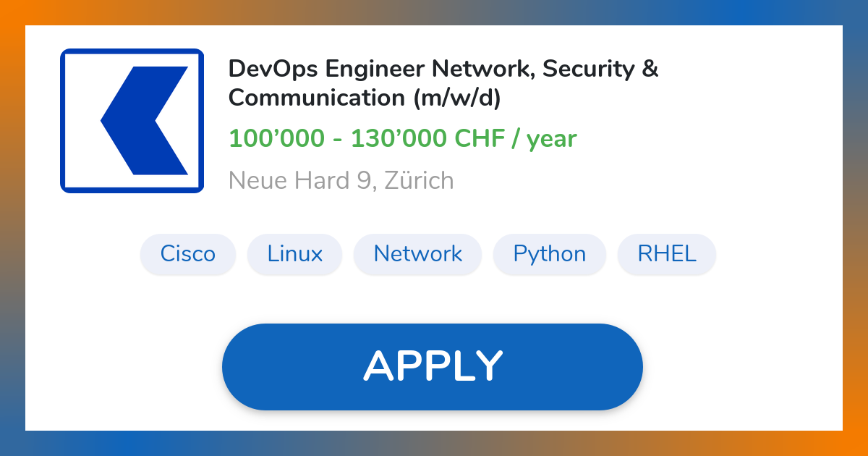Viewport: 868px width, 456px height.
Task: Pick the RHEL skill tag
Action: (667, 254)
